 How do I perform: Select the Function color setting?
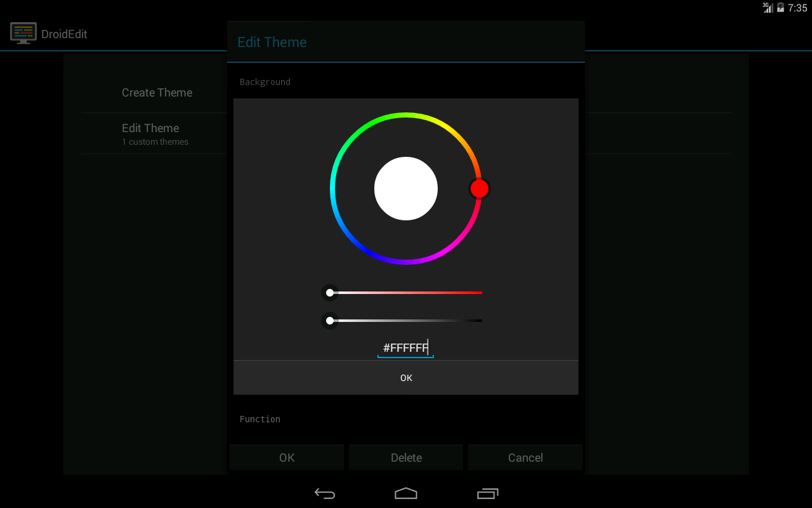point(260,419)
